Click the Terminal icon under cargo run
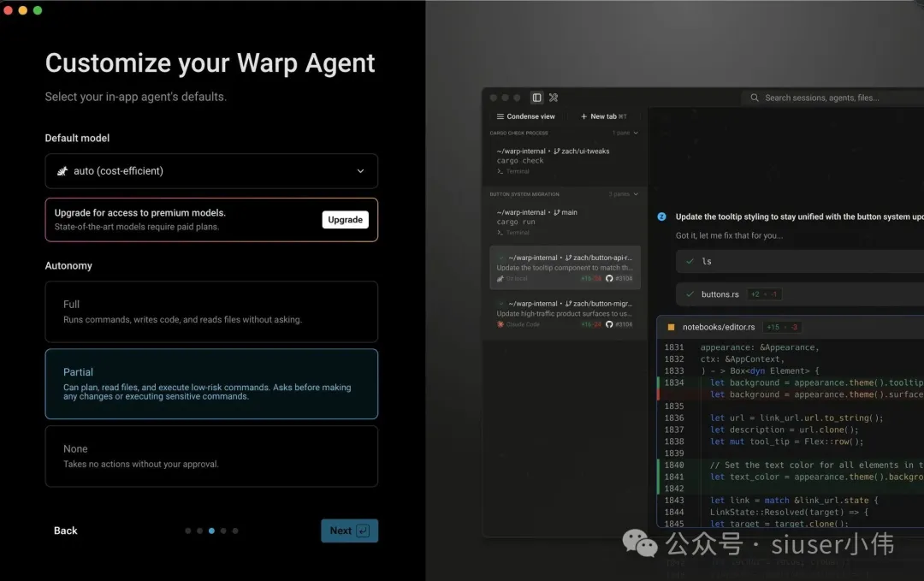Image resolution: width=924 pixels, height=581 pixels. pyautogui.click(x=500, y=233)
